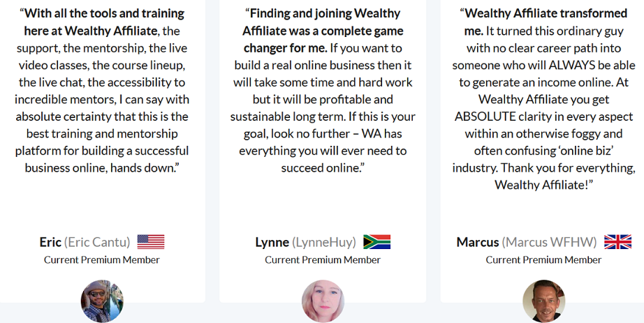The height and width of the screenshot is (323, 644).
Task: Click the bold name Eric
Action: [50, 242]
